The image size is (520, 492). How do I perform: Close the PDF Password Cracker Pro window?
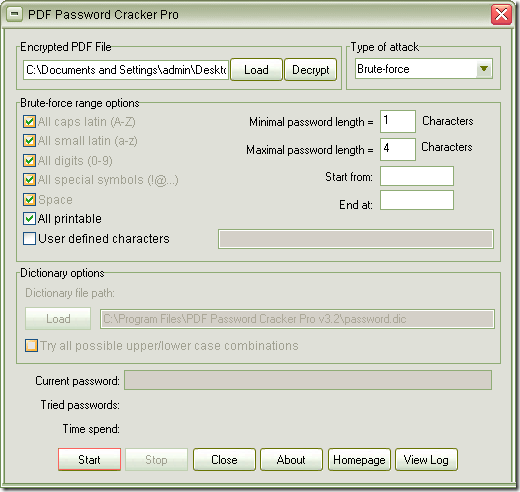[x=501, y=15]
